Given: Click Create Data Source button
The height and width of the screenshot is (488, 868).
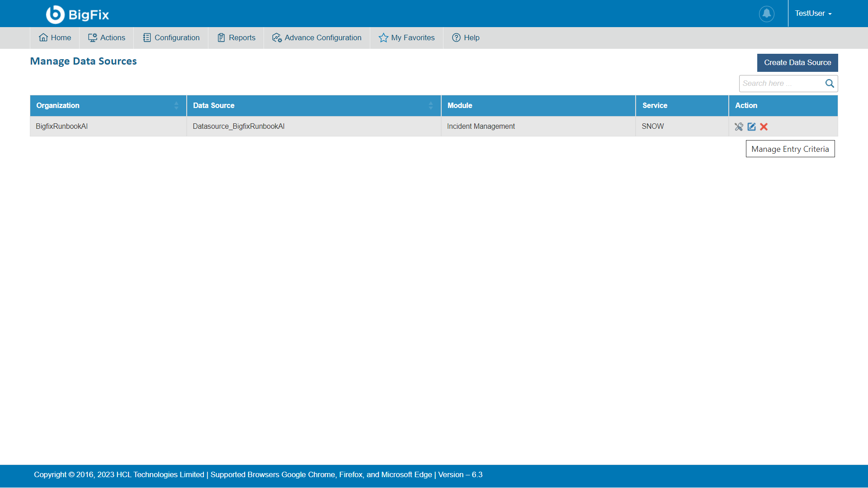Looking at the screenshot, I should 797,63.
